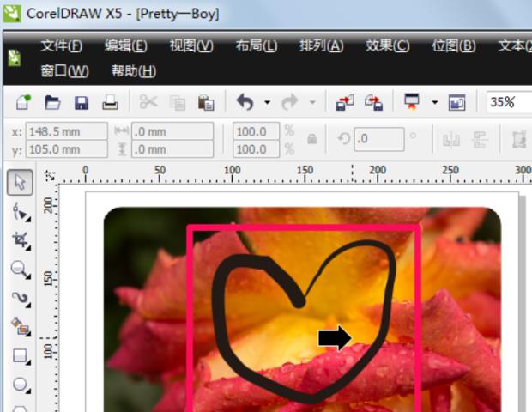This screenshot has width=532, height=412.
Task: Click the vertical scale factor 100.0 field
Action: click(x=257, y=149)
